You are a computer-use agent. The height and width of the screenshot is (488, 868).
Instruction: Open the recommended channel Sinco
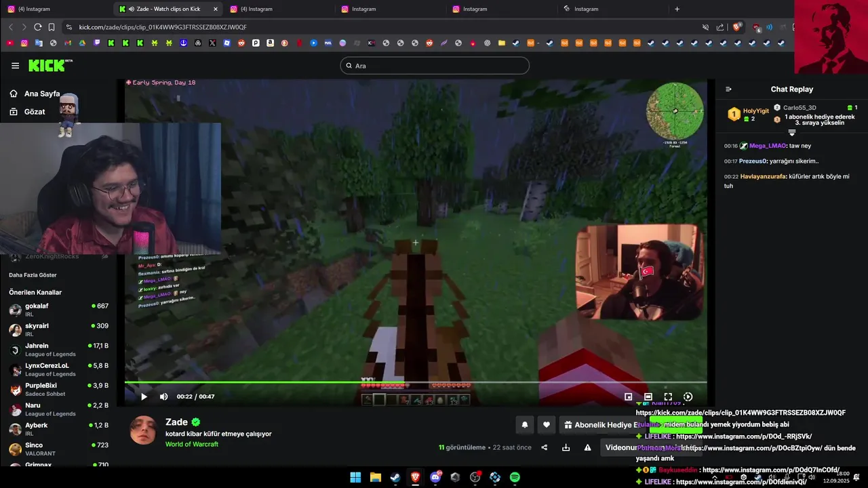(x=58, y=449)
